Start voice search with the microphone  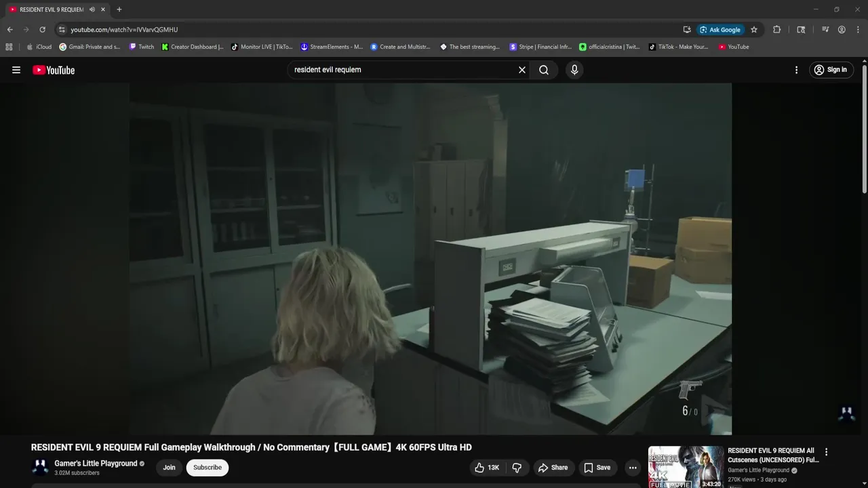point(574,70)
